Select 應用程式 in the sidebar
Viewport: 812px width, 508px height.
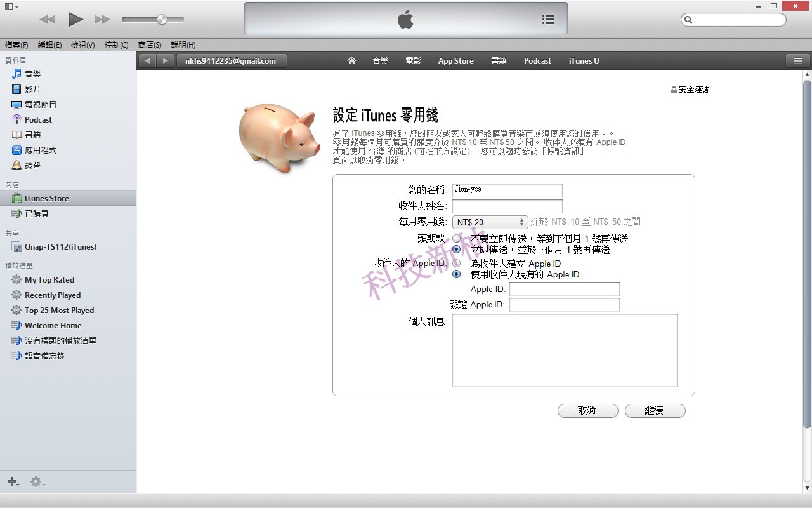(68, 150)
